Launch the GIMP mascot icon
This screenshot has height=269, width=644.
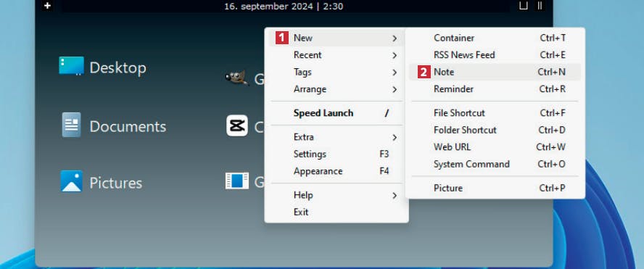click(237, 77)
